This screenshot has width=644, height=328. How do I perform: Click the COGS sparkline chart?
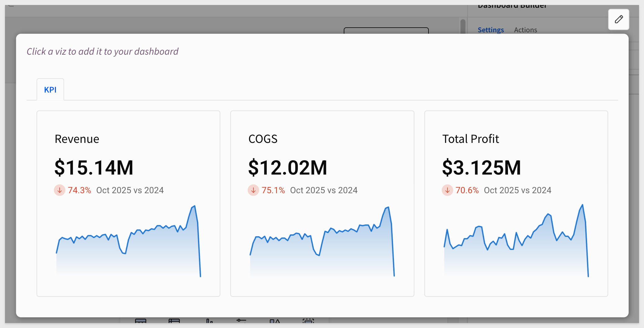click(x=322, y=242)
